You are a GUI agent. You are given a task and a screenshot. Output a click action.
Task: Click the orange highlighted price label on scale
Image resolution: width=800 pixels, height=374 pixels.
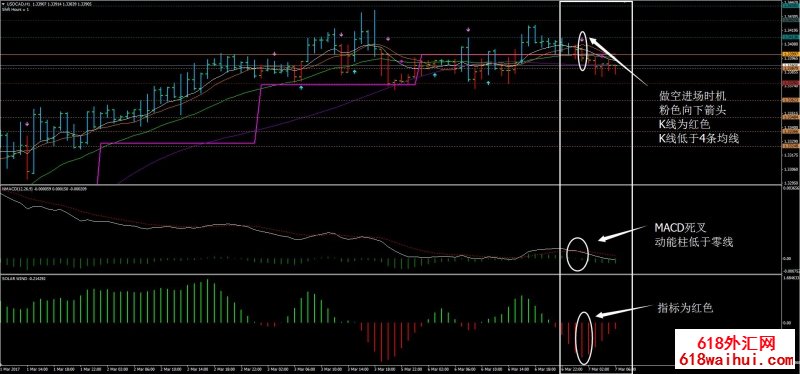(x=790, y=54)
